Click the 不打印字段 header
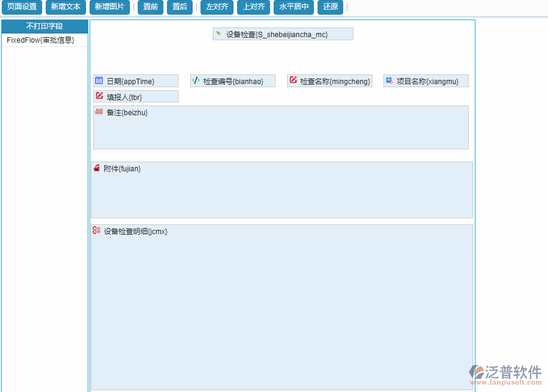 point(44,26)
